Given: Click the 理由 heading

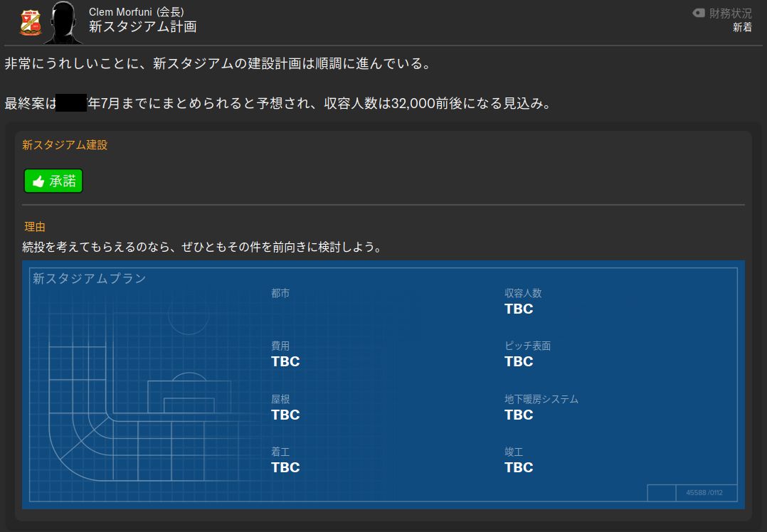Looking at the screenshot, I should [x=35, y=227].
